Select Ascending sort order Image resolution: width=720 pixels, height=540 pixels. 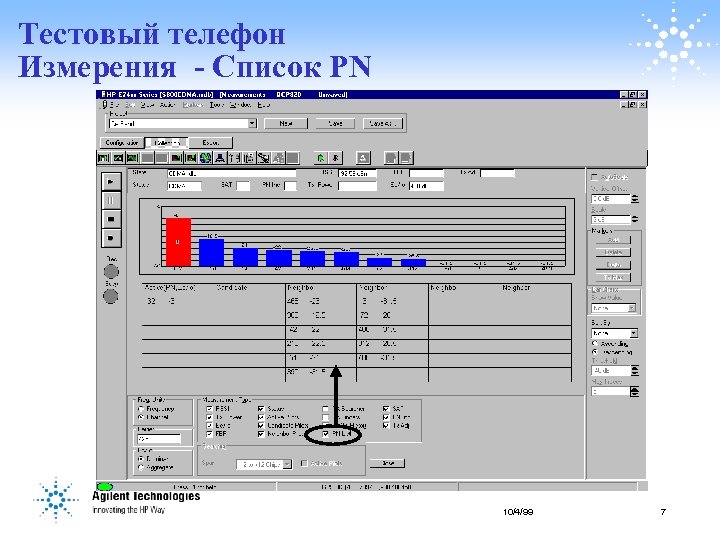pos(595,343)
